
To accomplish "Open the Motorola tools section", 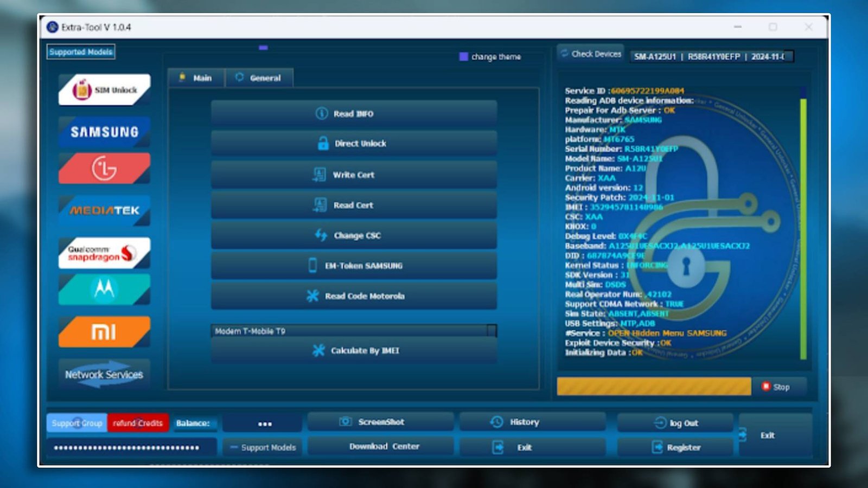I will [104, 290].
